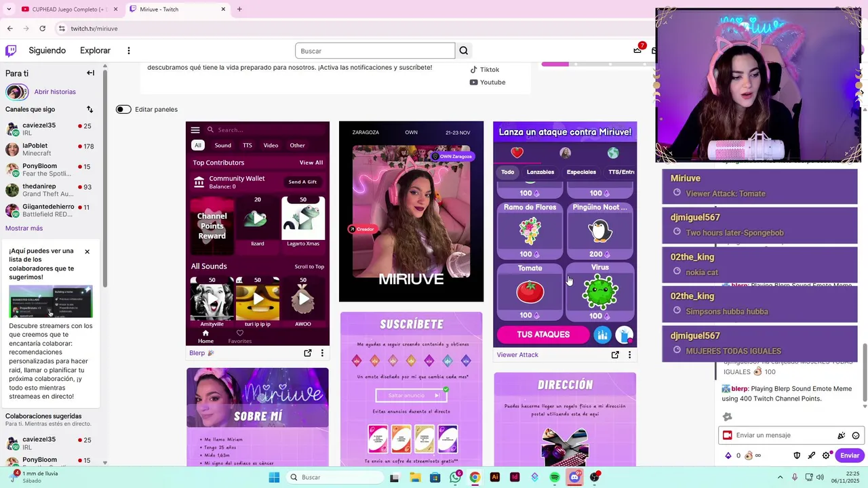Image resolution: width=868 pixels, height=488 pixels.
Task: Open the heart tab in Viewer Attack
Action: pos(517,152)
